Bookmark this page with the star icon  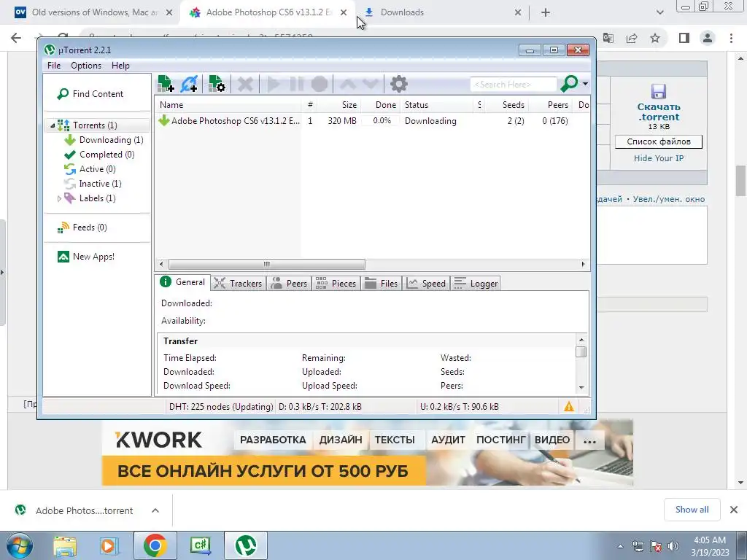[x=656, y=38]
